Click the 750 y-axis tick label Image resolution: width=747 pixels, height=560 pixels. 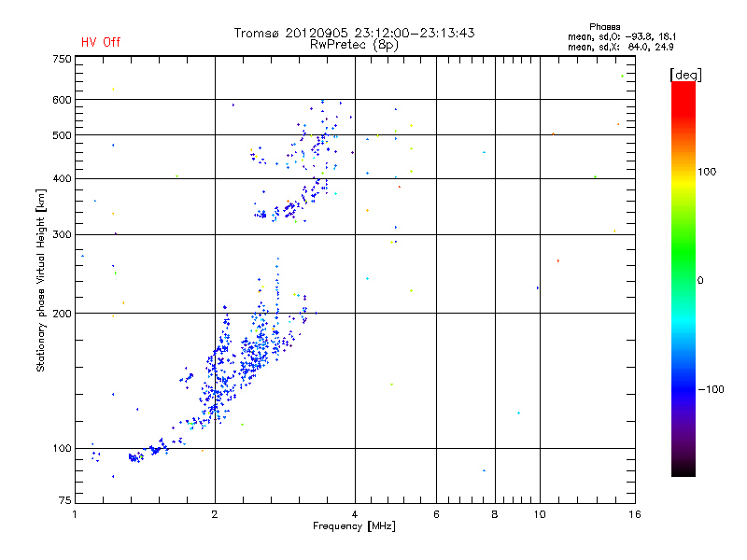coord(62,59)
